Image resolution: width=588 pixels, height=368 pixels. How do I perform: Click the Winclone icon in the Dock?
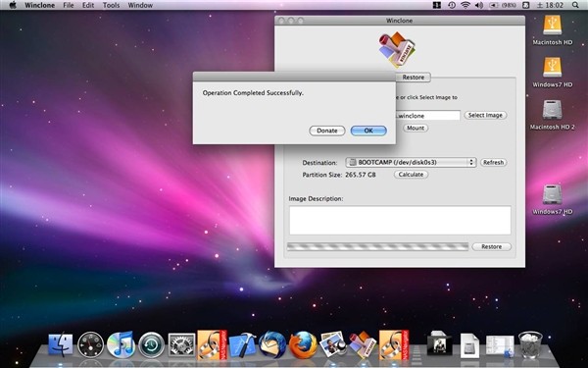(x=363, y=344)
